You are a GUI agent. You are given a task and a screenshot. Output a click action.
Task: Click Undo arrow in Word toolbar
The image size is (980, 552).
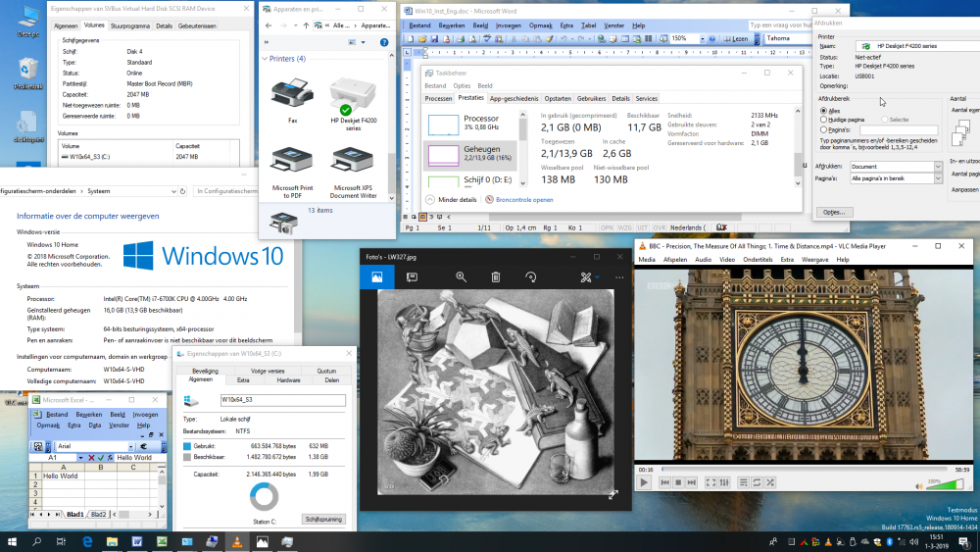(563, 39)
